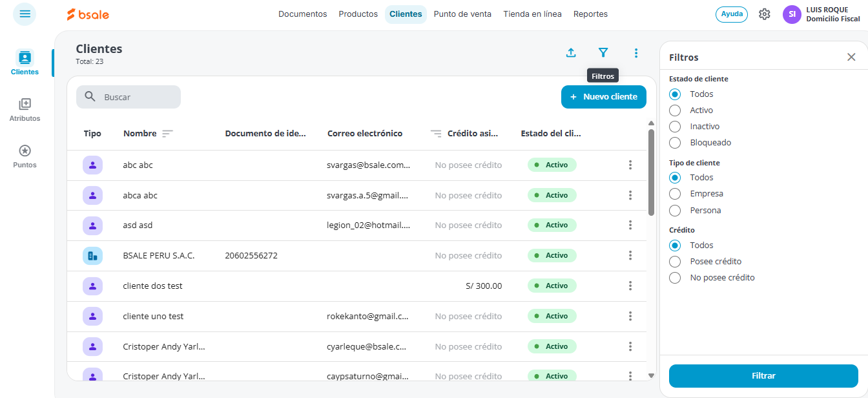Apply filters with the Filtrar button
The image size is (868, 398).
tap(763, 376)
